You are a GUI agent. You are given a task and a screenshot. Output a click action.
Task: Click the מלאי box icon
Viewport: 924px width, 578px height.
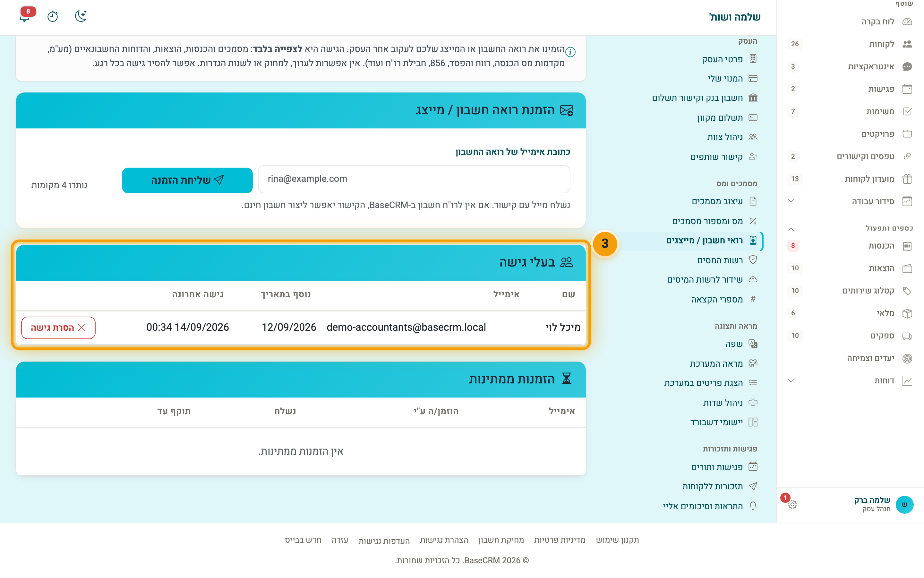[907, 313]
